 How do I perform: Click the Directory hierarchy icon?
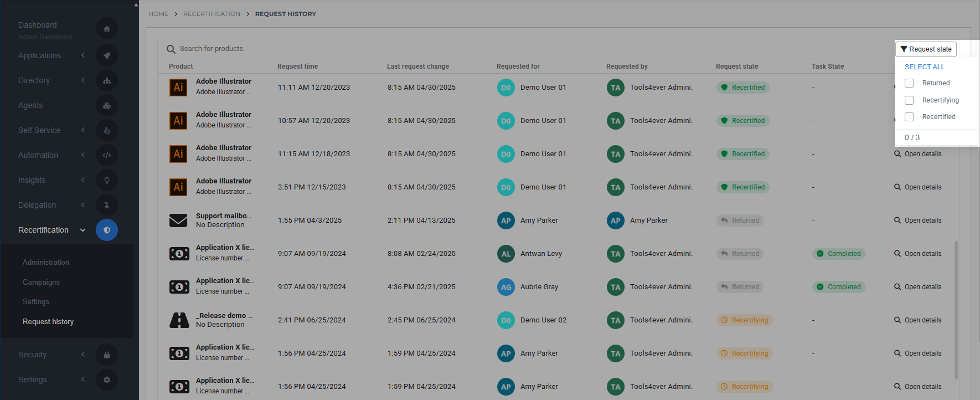pyautogui.click(x=107, y=80)
